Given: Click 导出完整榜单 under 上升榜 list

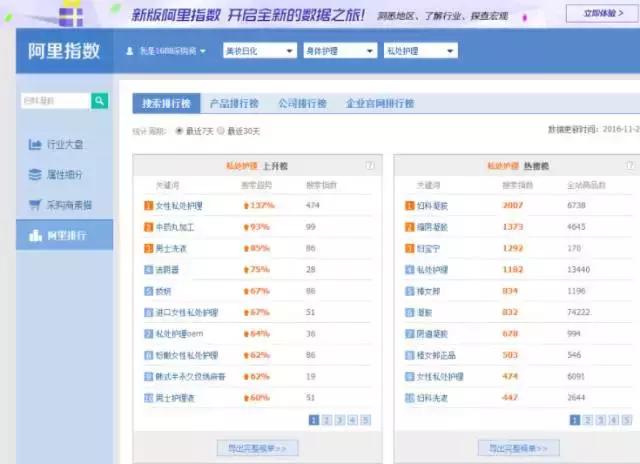Looking at the screenshot, I should click(257, 448).
